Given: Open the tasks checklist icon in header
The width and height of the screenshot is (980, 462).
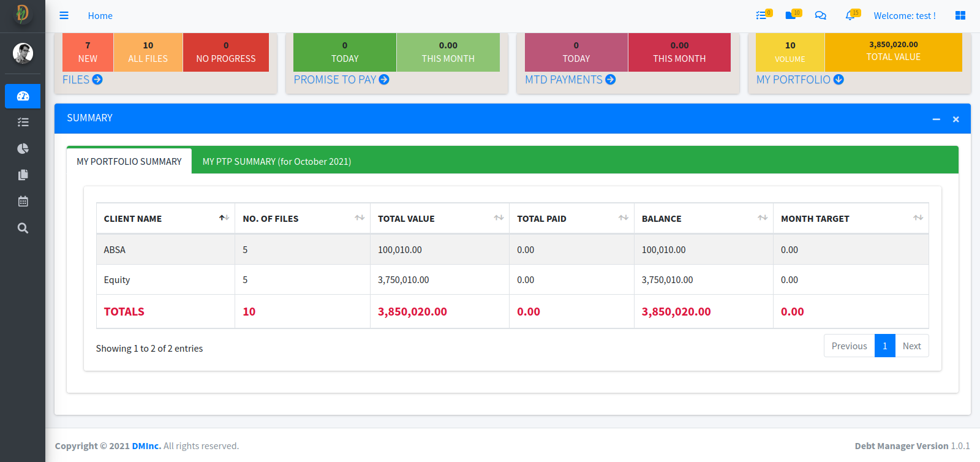Looking at the screenshot, I should (761, 15).
